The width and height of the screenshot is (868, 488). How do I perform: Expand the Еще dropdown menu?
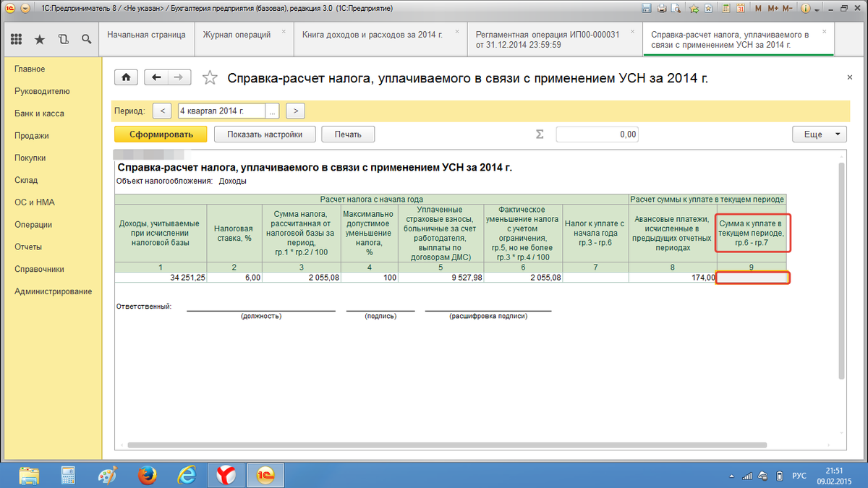click(820, 134)
